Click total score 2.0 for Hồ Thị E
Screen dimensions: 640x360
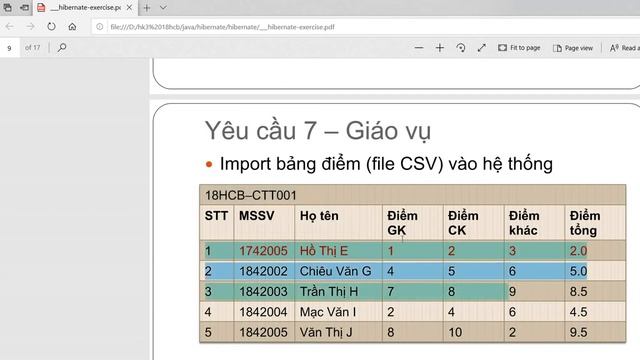578,251
